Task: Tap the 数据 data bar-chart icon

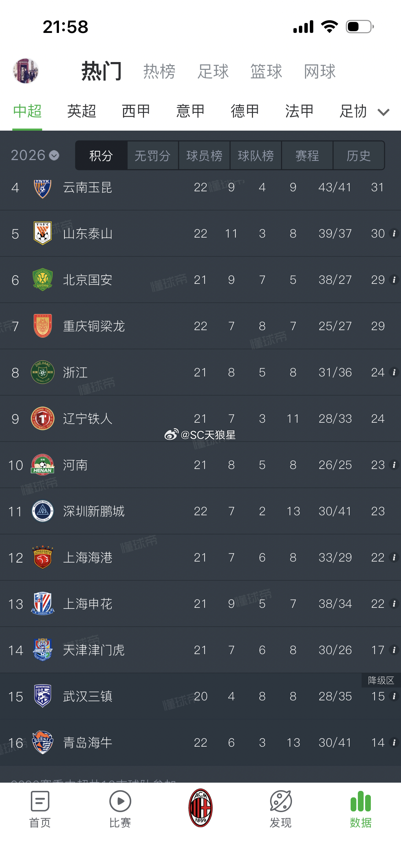Action: 361,801
